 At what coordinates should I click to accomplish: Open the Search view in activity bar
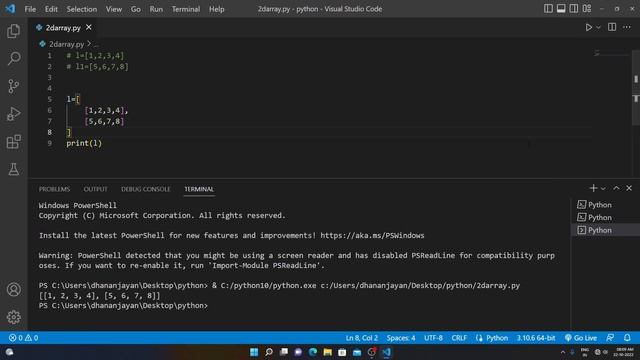[x=13, y=58]
